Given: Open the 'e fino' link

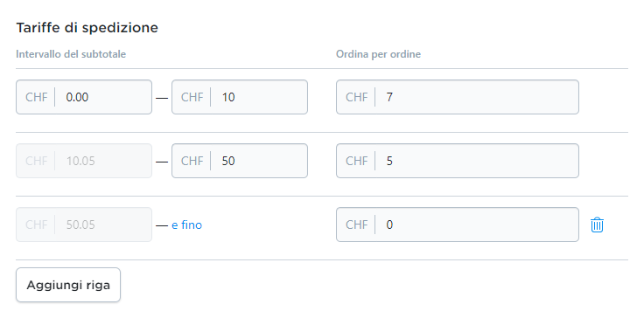Looking at the screenshot, I should click(x=186, y=225).
